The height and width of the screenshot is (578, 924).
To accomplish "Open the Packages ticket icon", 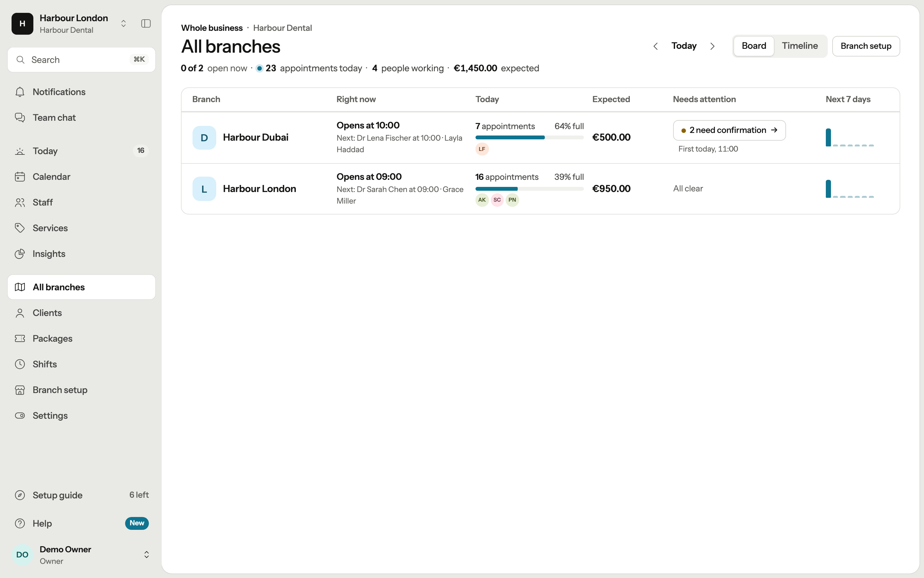I will coord(20,338).
